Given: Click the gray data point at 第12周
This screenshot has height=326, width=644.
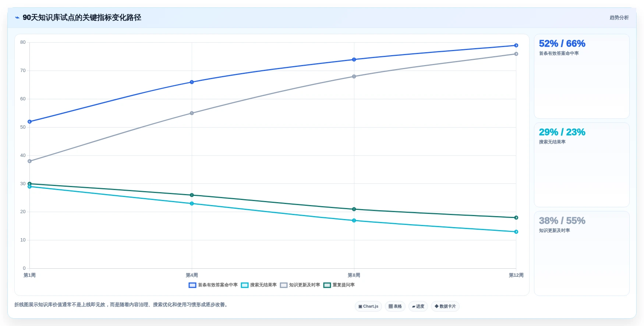Looking at the screenshot, I should 516,54.
